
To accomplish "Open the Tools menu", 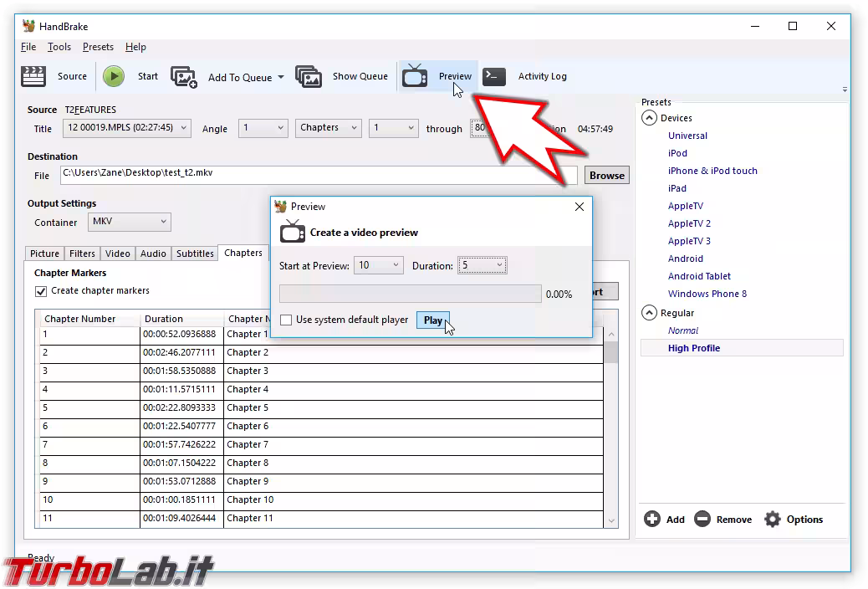I will 59,47.
